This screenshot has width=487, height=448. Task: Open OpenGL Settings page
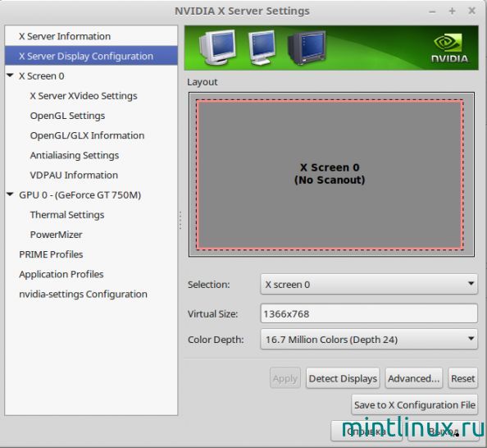(67, 116)
